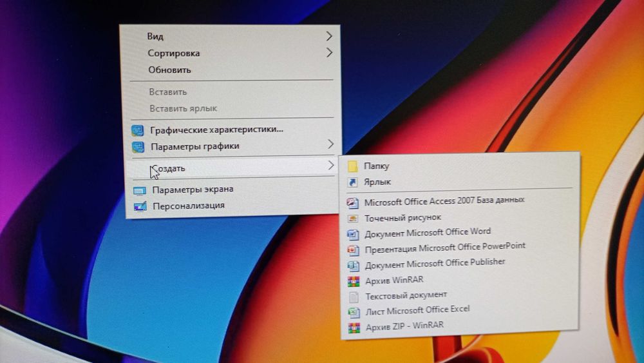Expand the Сортировка submenu arrow

pos(329,53)
